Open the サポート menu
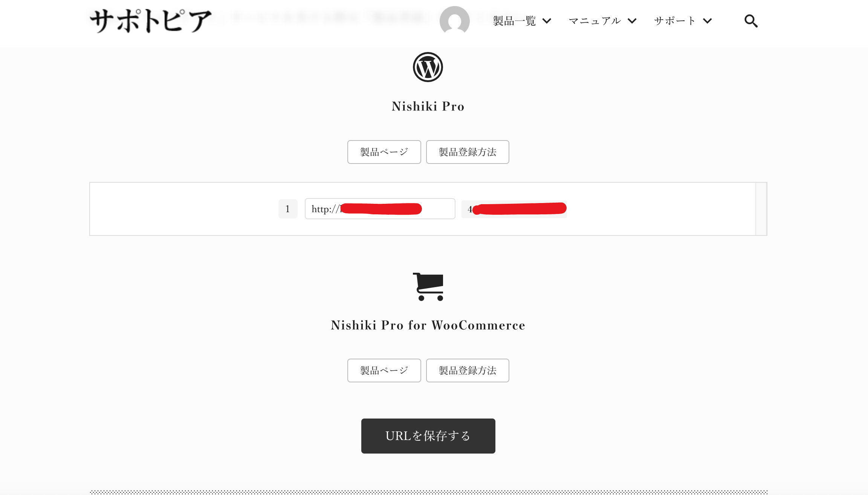The height and width of the screenshot is (495, 868). tap(675, 21)
